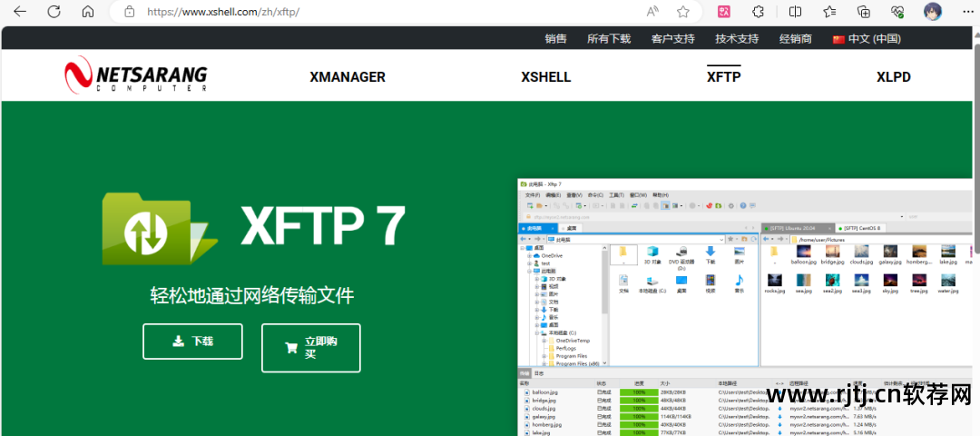Click the 音乐 music note icon in file pane

click(x=740, y=282)
